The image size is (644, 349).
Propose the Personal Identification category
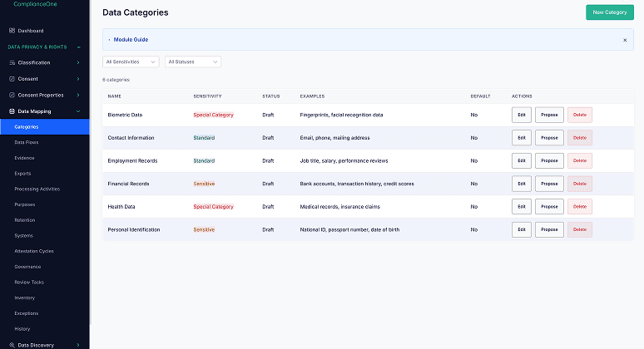tap(549, 229)
